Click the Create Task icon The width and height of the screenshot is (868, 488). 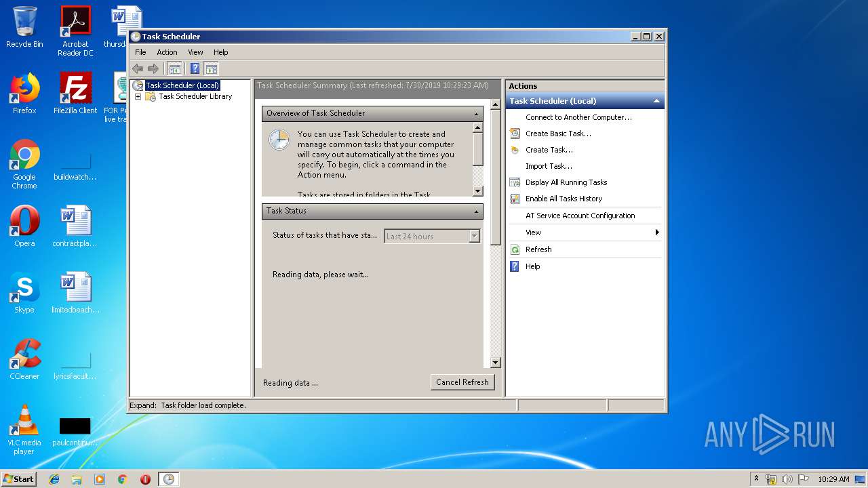[x=515, y=150]
